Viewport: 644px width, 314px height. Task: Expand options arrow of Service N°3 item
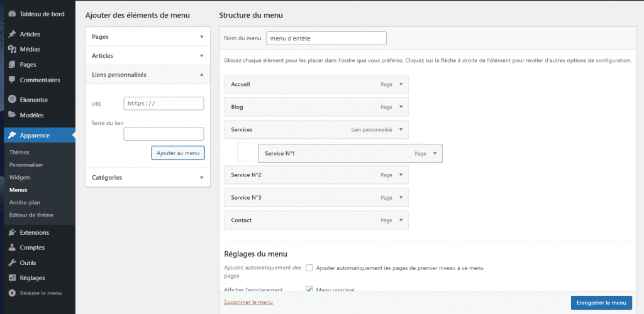coord(401,198)
